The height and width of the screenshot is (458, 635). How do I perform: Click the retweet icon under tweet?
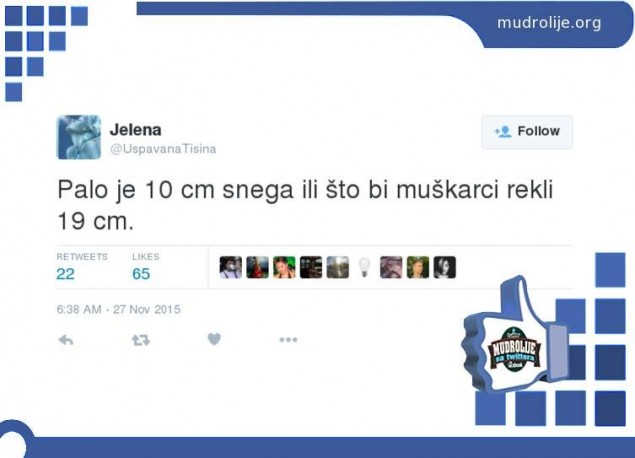point(141,340)
